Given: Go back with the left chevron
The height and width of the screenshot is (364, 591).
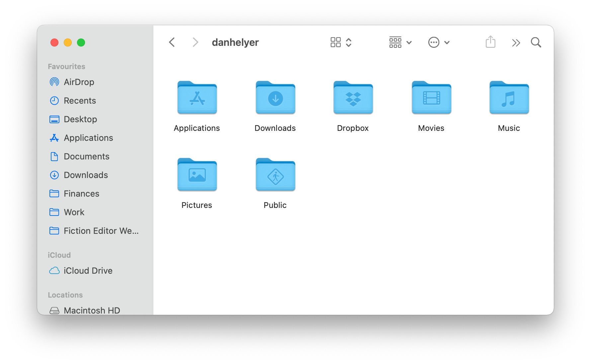Looking at the screenshot, I should pos(172,43).
